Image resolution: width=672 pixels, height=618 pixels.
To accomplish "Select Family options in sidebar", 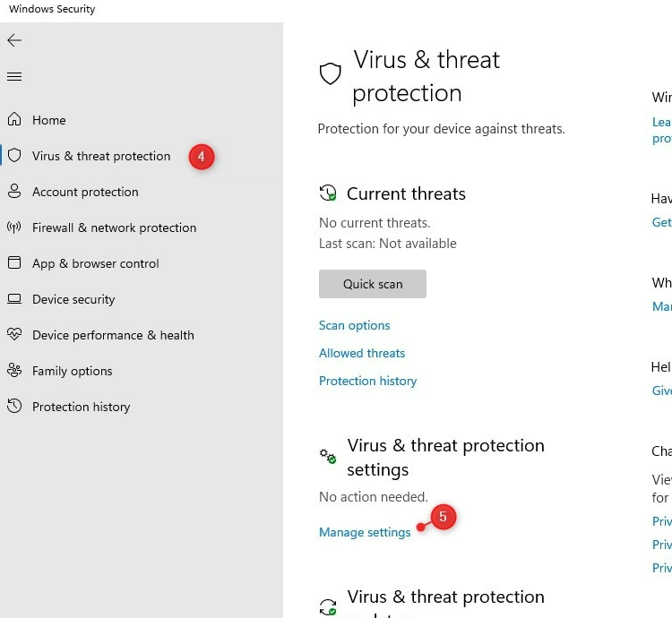I will tap(73, 371).
